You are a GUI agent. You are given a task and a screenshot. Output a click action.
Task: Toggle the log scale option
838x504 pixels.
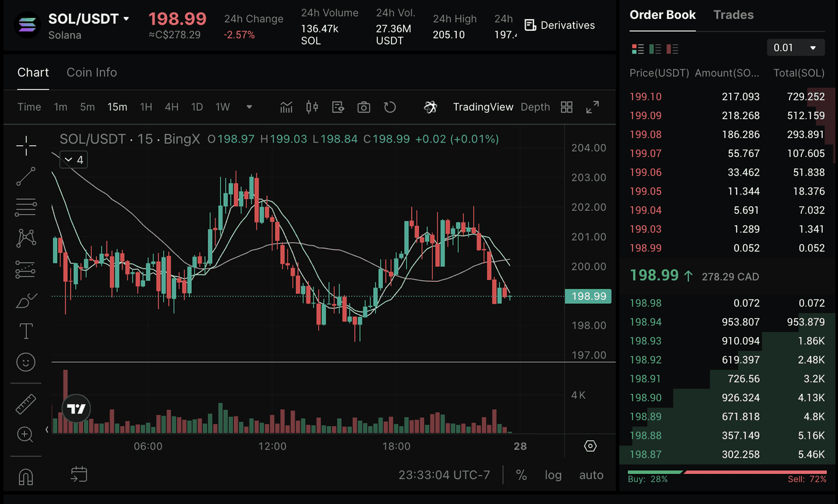point(553,475)
